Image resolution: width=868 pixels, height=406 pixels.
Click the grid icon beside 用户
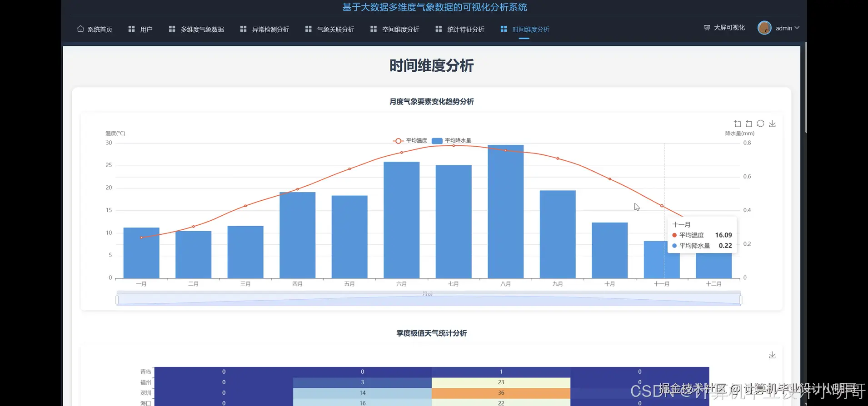click(x=132, y=29)
